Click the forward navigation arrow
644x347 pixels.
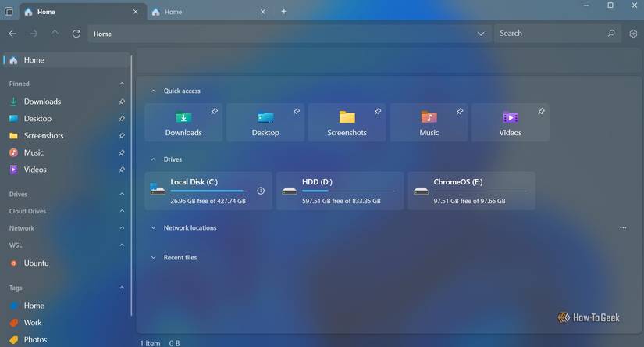[34, 34]
